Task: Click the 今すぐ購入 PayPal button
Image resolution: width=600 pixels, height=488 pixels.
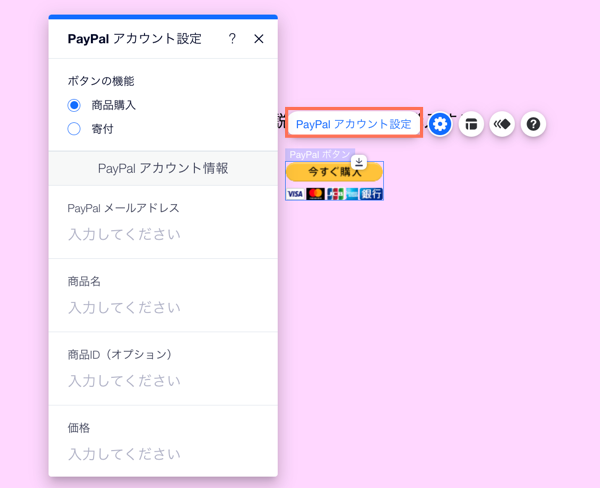Action: pos(334,172)
